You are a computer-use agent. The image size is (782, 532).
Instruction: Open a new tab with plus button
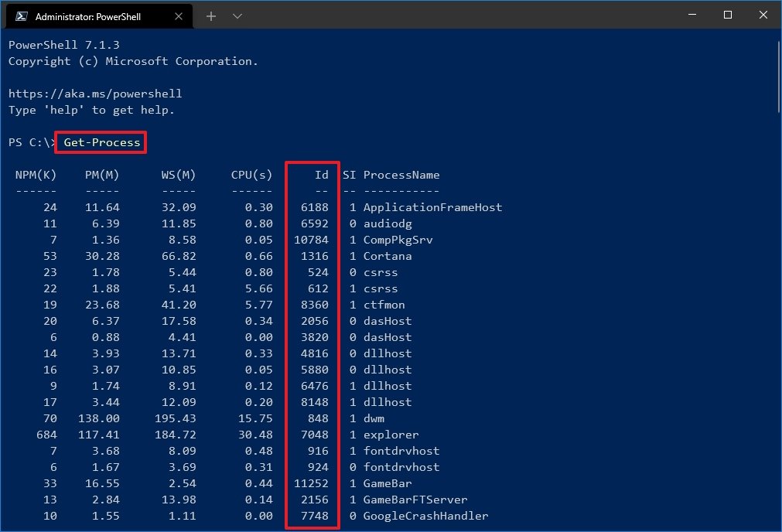coord(211,16)
